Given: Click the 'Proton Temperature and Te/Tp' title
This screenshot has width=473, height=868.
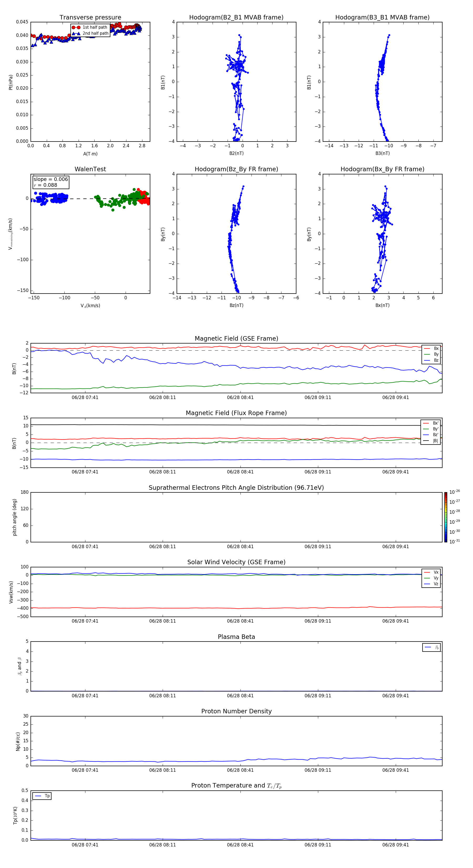Looking at the screenshot, I should point(236,786).
